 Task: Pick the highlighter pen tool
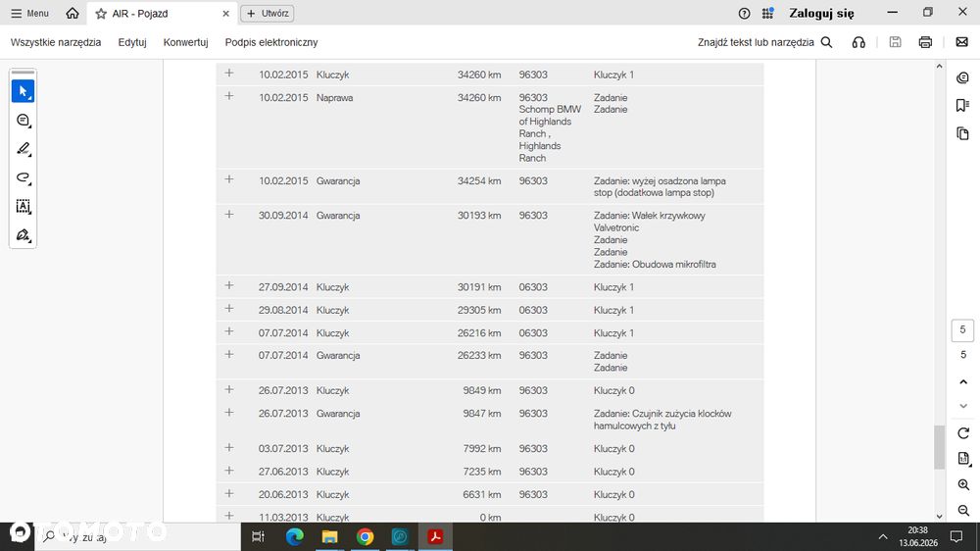[x=24, y=149]
